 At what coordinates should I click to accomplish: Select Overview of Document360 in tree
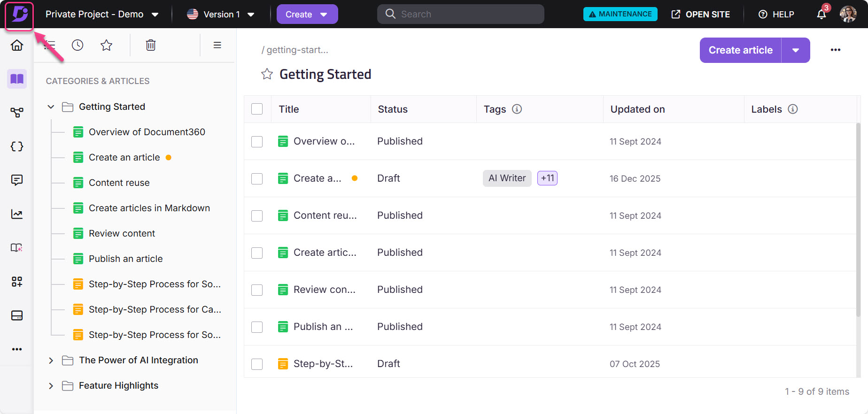147,132
